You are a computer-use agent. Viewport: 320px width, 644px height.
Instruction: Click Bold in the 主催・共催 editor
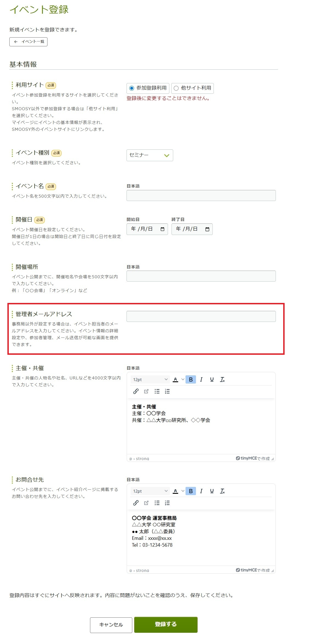(x=190, y=379)
